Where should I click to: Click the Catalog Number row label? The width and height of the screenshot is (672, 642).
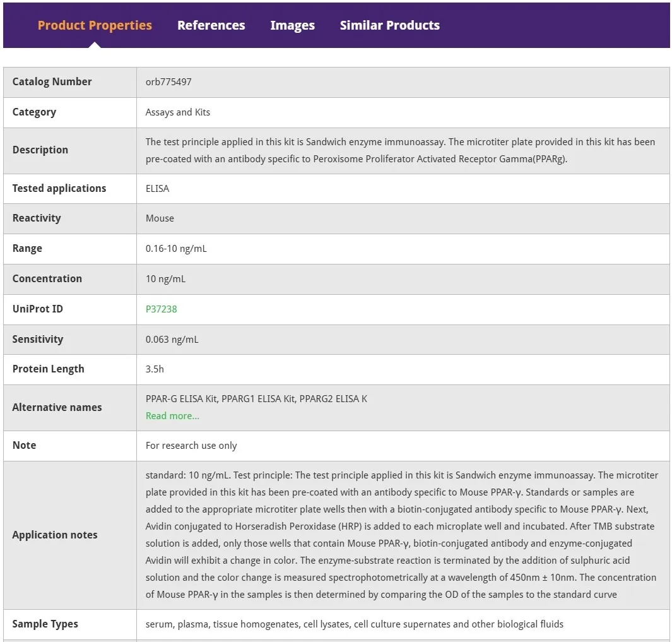(x=52, y=82)
